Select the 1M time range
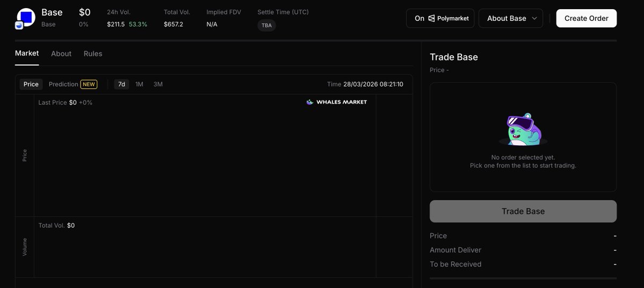644x288 pixels. click(139, 84)
